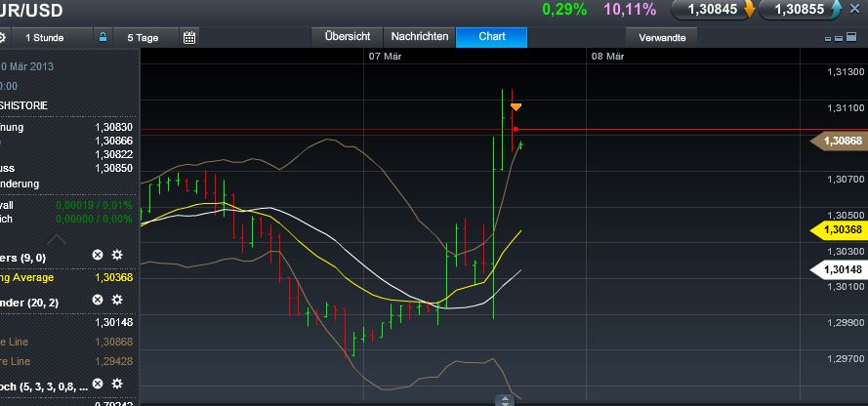Click the pink 10,11% value

pyautogui.click(x=630, y=9)
